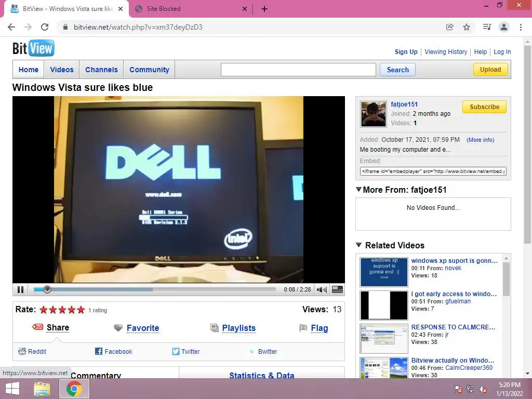The height and width of the screenshot is (399, 532).
Task: Open the Home navigation tab
Action: click(29, 70)
